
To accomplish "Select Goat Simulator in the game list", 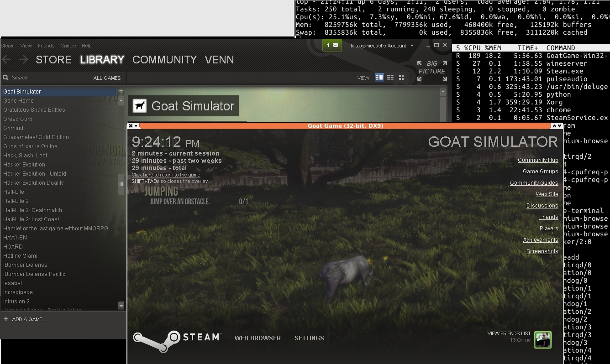I will [x=59, y=92].
